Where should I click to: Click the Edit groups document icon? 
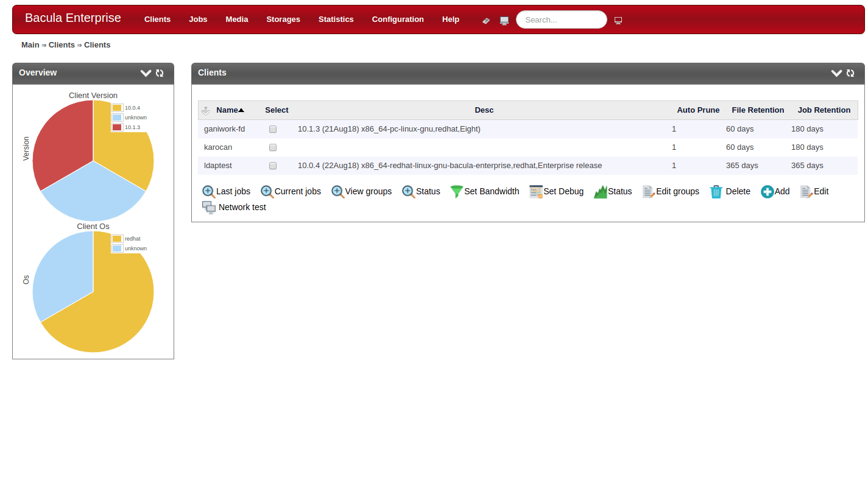point(649,191)
